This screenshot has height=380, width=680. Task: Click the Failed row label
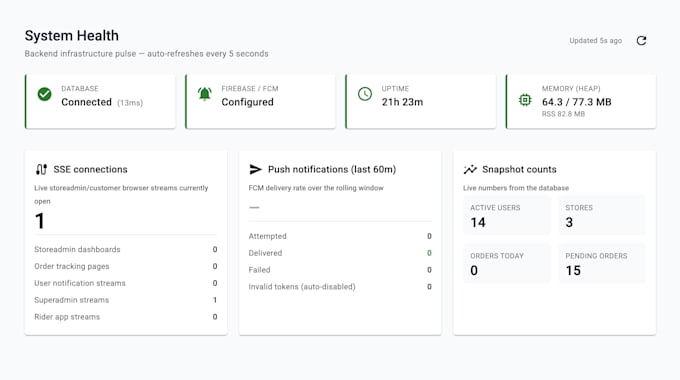(259, 270)
